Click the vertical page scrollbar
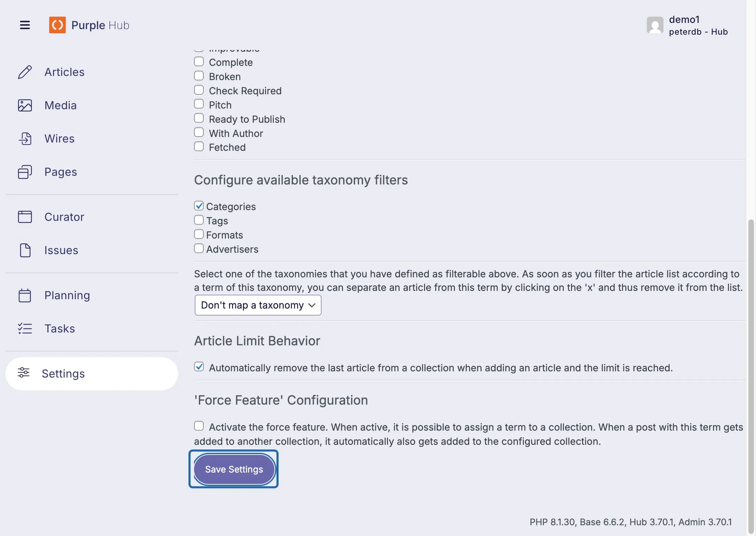756x536 pixels. (751, 376)
